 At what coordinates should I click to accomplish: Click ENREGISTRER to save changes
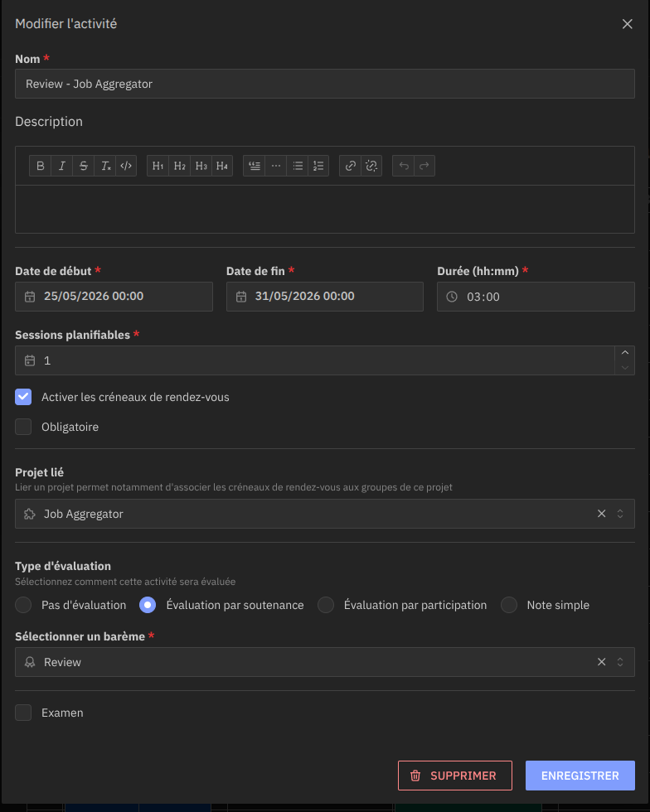[580, 776]
